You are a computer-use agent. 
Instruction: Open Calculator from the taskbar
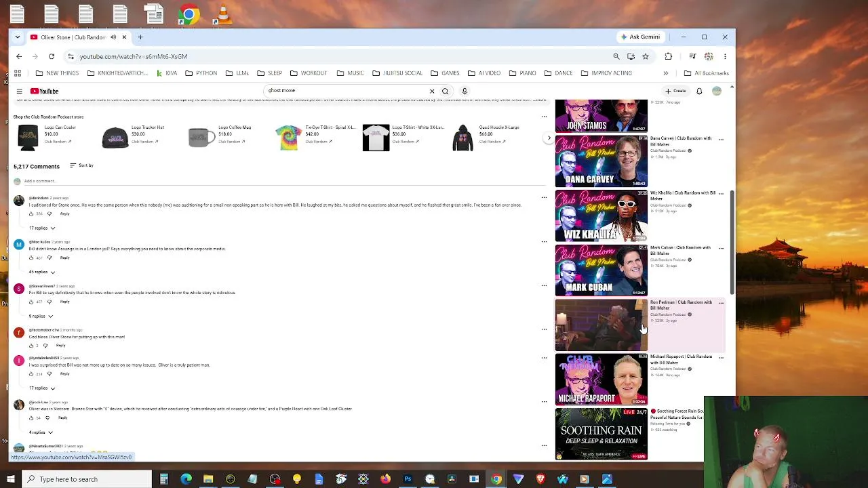click(x=163, y=479)
